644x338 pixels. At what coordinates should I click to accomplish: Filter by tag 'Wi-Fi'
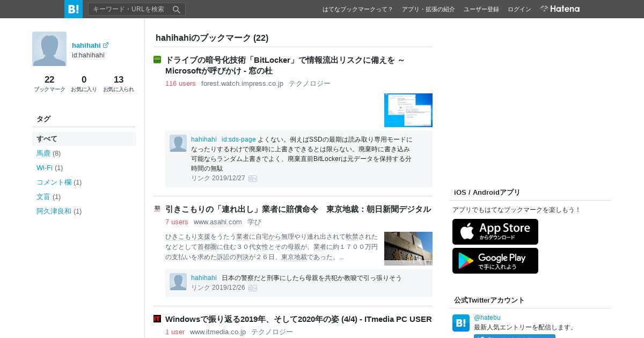coord(45,167)
